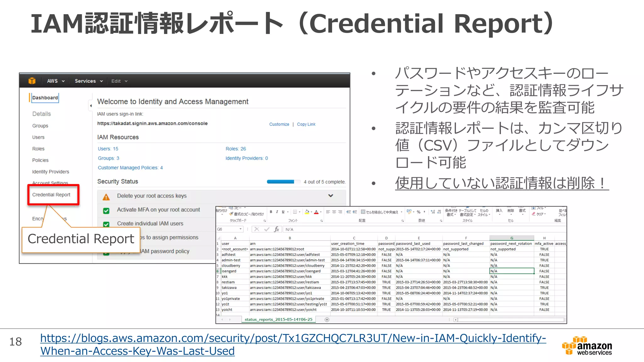Open the blogs.aws.amazon.com URL at slide bottom
644x362 pixels.
click(293, 344)
